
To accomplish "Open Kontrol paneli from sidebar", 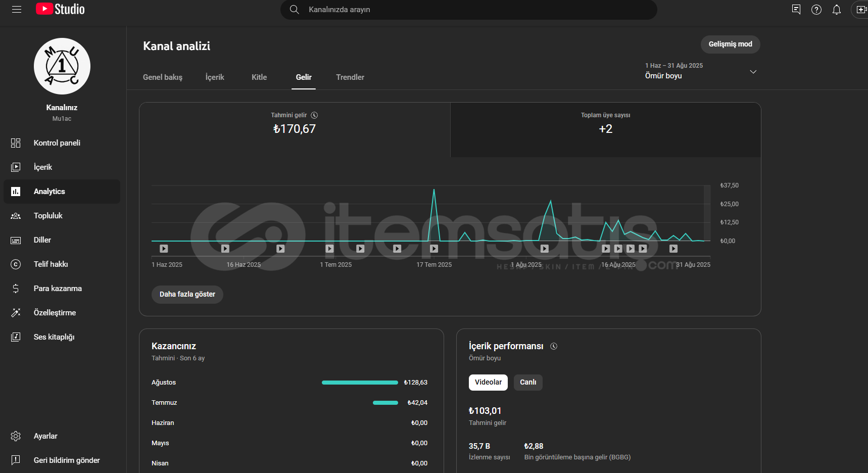I will (62, 143).
